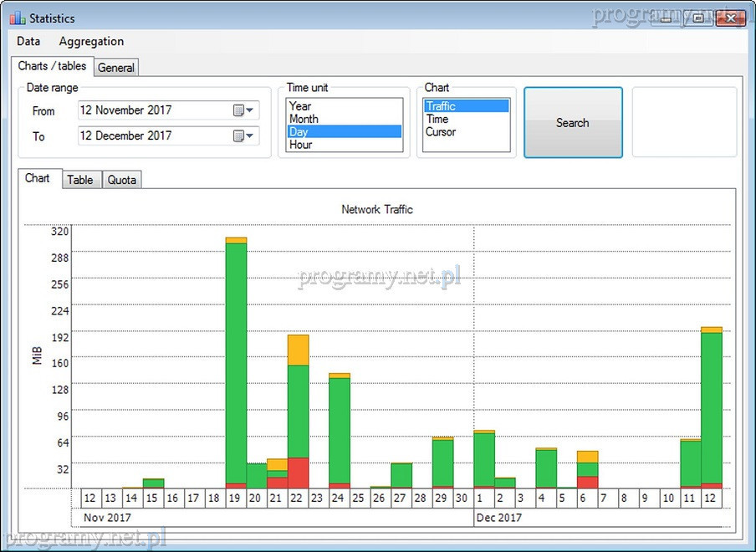Close the Statistics window
This screenshot has width=756, height=552.
pos(731,18)
